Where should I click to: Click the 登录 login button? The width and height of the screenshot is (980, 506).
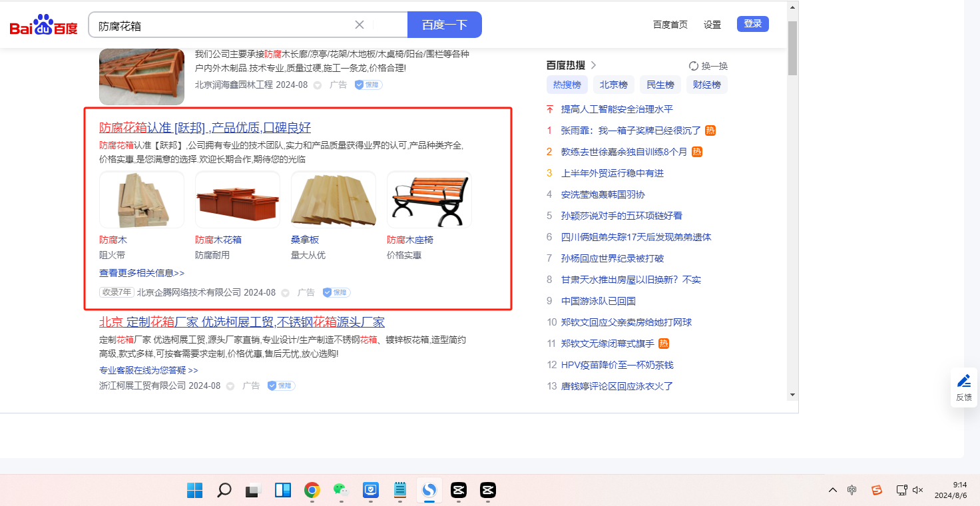click(753, 24)
